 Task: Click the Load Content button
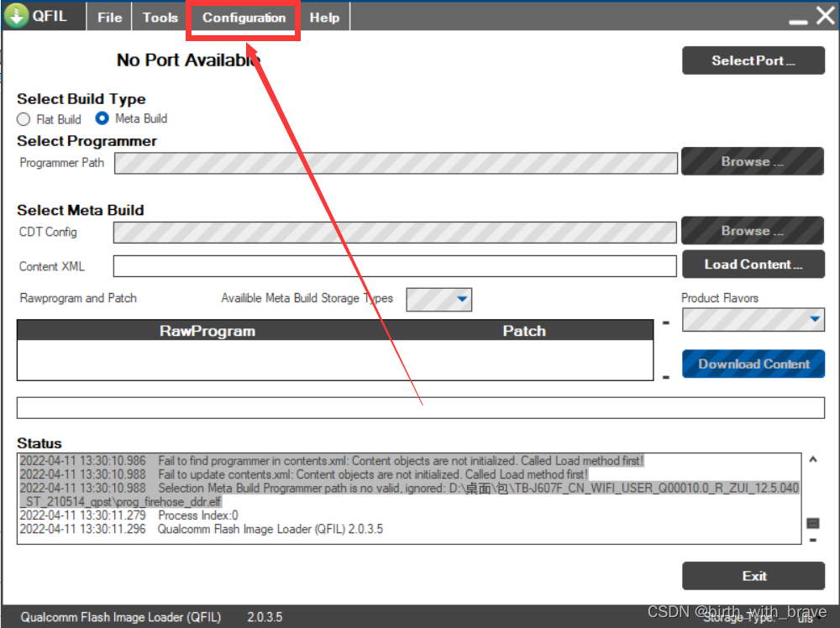(753, 264)
